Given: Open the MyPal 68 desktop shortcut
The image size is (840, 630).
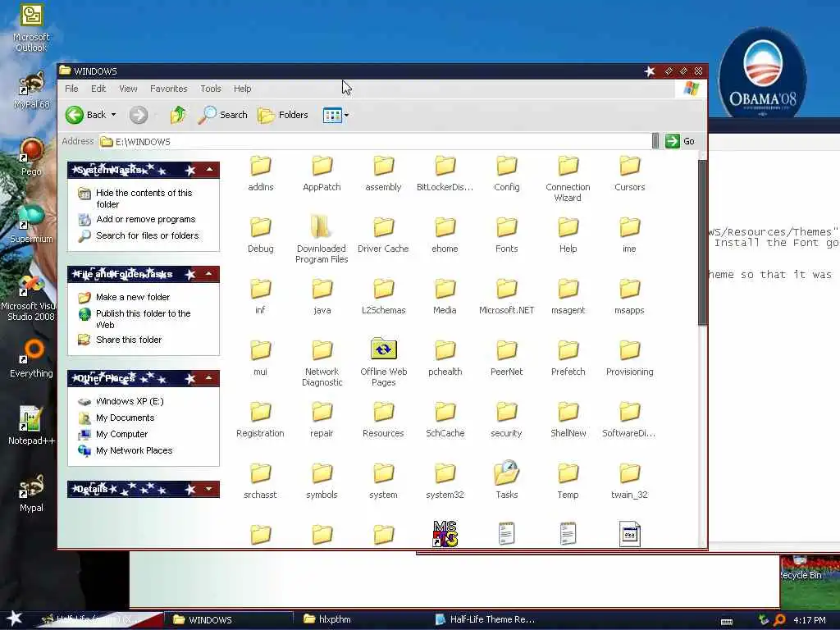Looking at the screenshot, I should click(31, 90).
